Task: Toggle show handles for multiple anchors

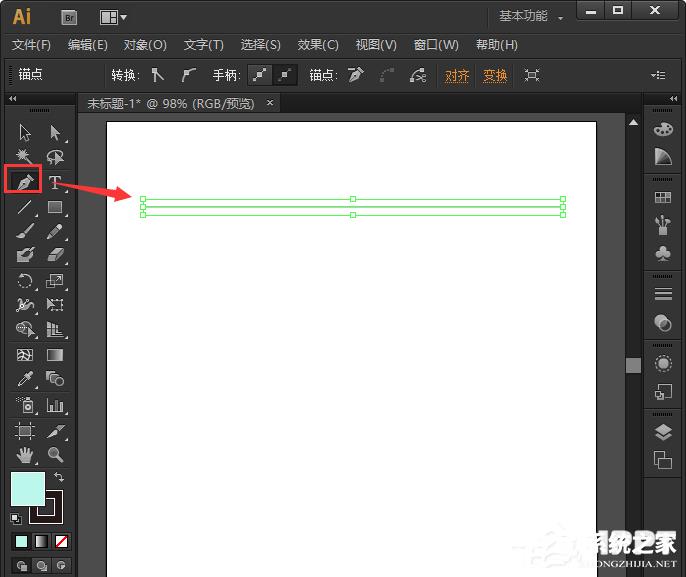Action: coord(260,75)
